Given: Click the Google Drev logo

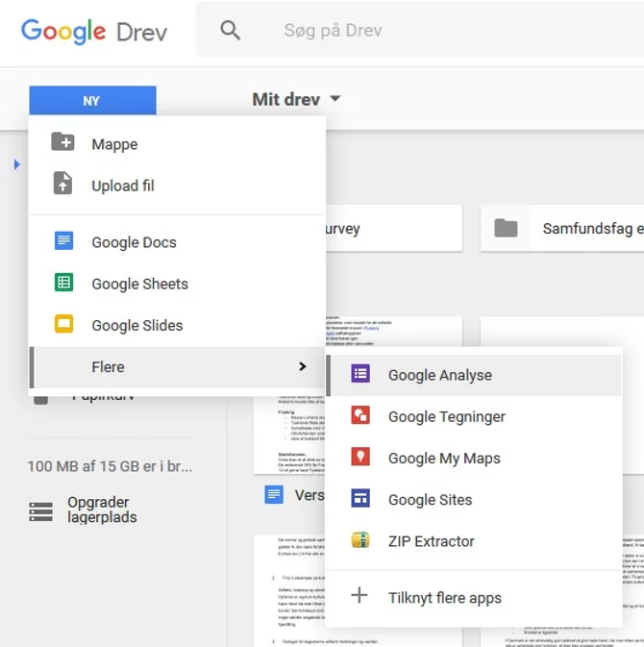Looking at the screenshot, I should click(94, 32).
